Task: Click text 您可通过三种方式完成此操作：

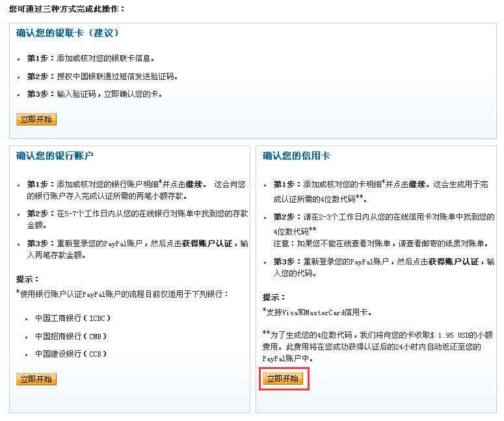Action: coord(67,9)
